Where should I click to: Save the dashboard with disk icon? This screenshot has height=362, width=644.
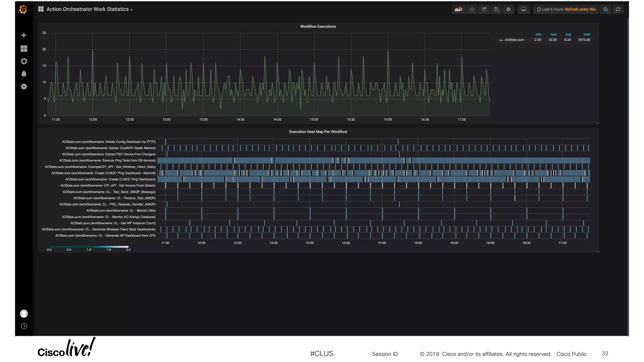496,9
